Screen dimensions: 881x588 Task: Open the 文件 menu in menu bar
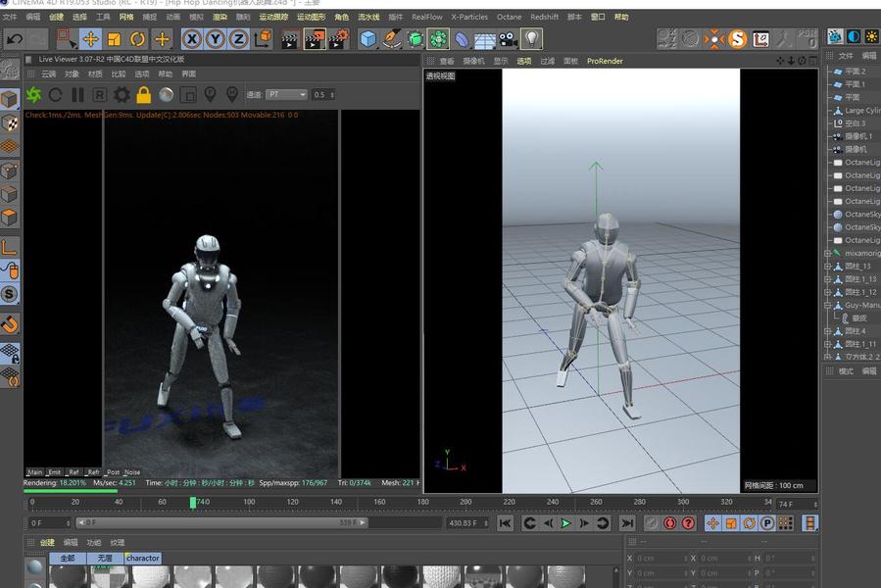[10, 17]
